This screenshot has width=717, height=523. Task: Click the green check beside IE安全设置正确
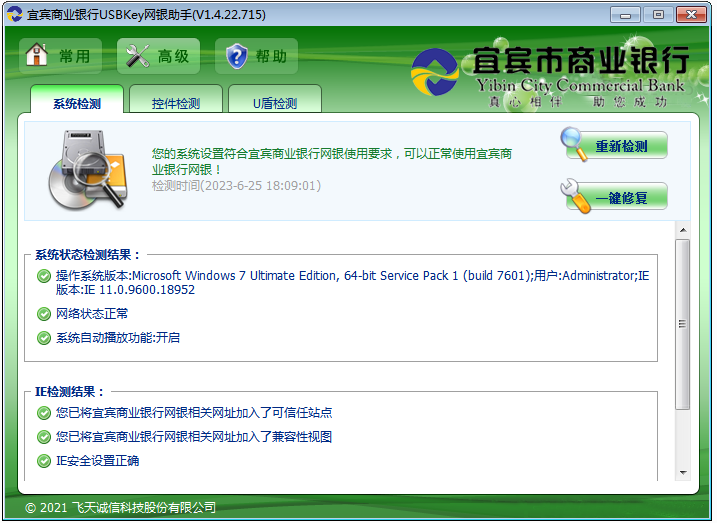(43, 461)
